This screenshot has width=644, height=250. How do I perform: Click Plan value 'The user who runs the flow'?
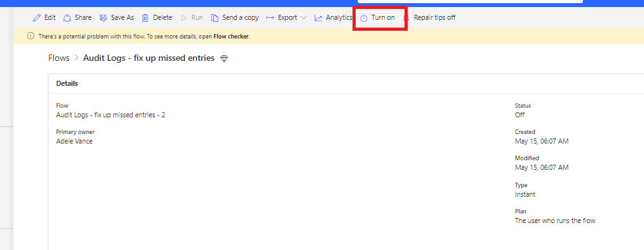(555, 221)
